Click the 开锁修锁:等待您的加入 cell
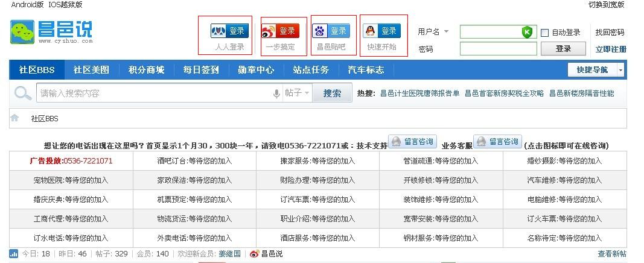644x263 pixels. click(441, 180)
